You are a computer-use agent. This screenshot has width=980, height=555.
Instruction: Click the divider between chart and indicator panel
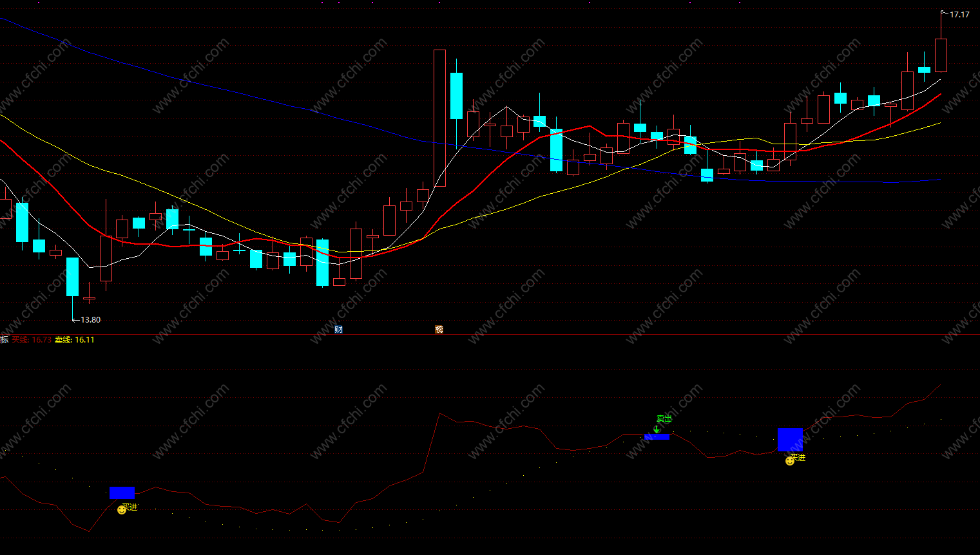(x=490, y=334)
